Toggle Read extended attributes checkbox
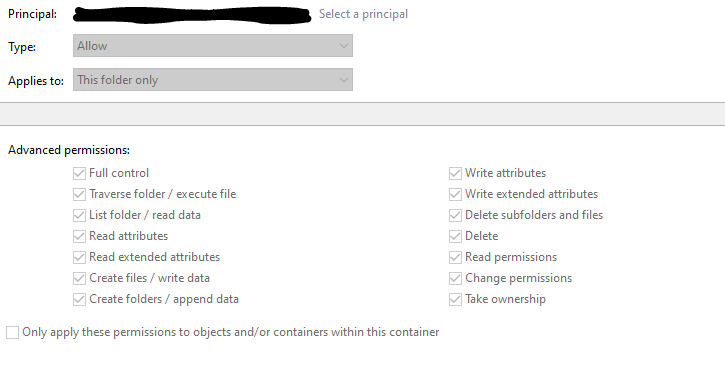The width and height of the screenshot is (725, 392). click(79, 257)
